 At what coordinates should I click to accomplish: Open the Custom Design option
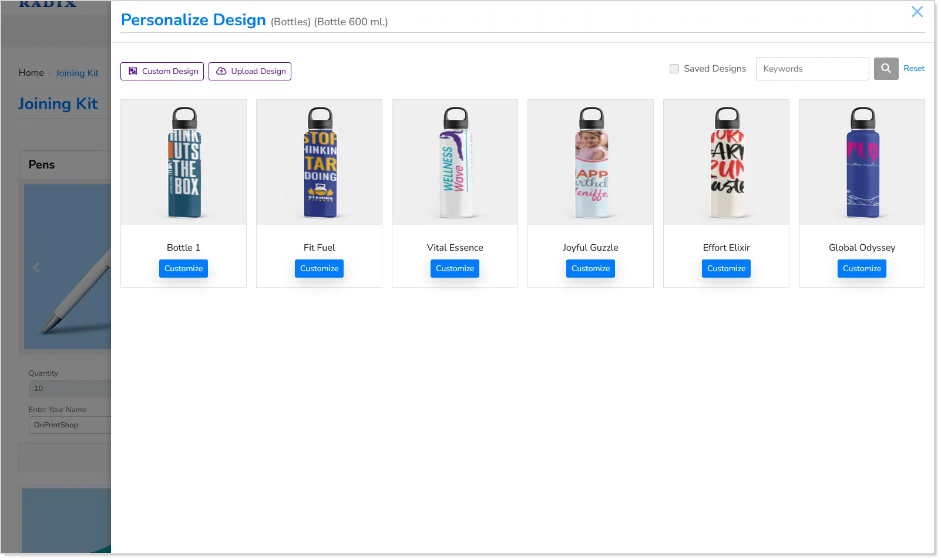coord(162,71)
